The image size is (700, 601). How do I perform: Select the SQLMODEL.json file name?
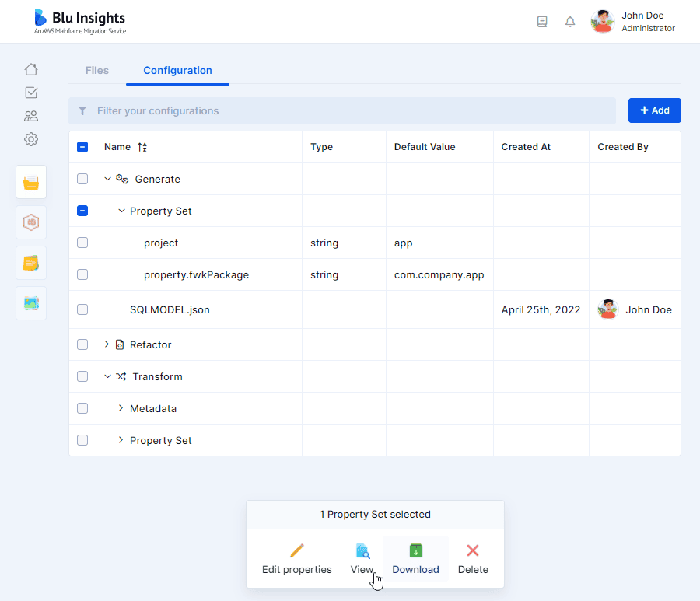[170, 309]
